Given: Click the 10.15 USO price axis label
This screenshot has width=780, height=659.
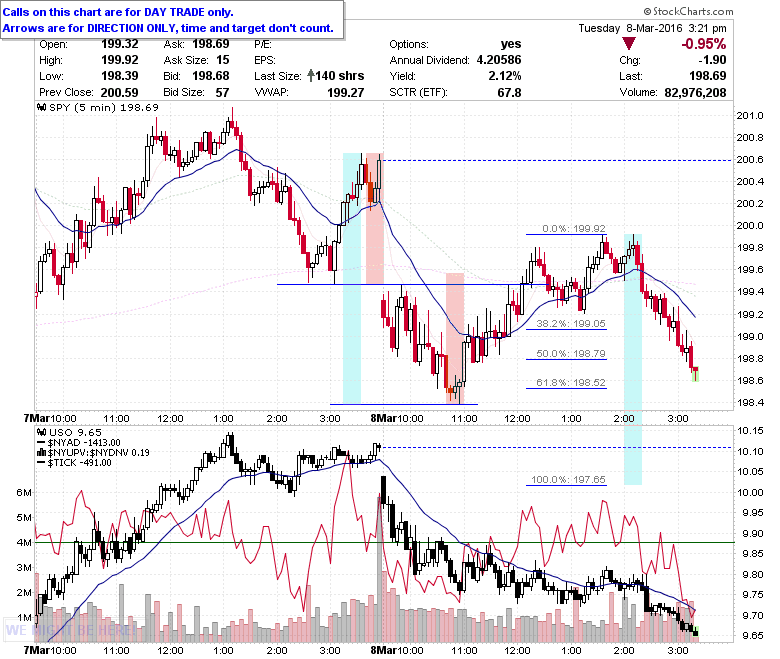Looking at the screenshot, I should [750, 431].
